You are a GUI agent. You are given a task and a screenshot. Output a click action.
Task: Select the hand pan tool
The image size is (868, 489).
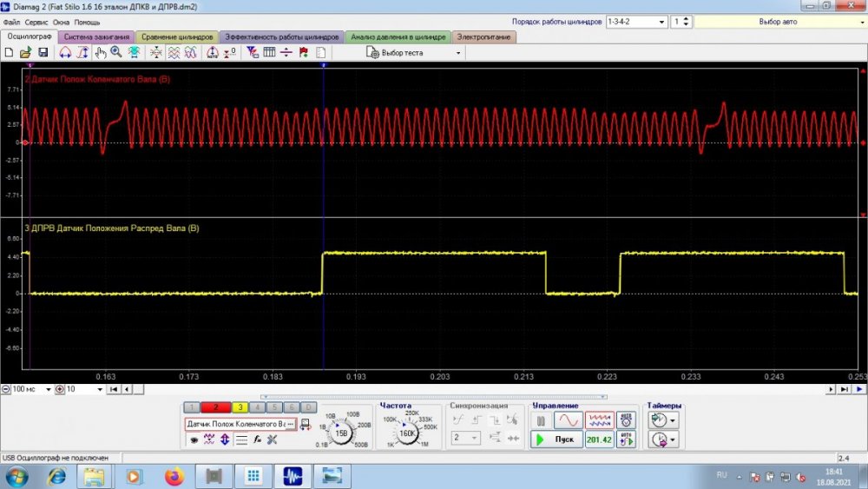pyautogui.click(x=101, y=53)
